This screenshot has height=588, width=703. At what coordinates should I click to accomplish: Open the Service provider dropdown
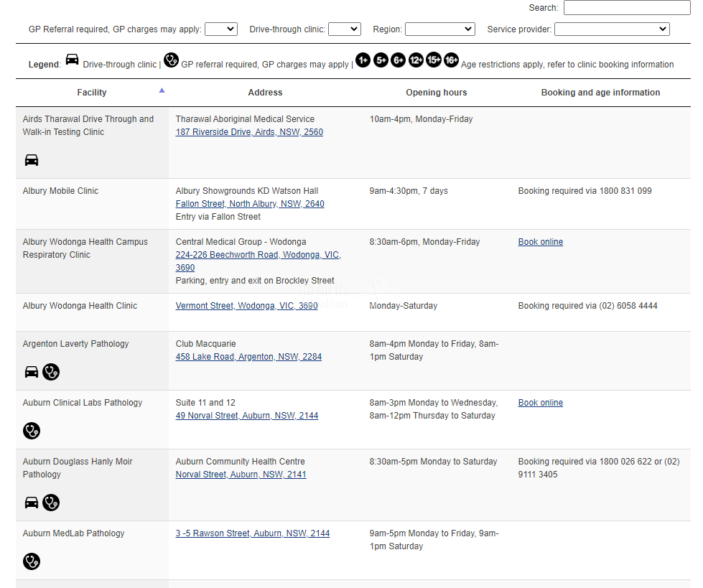pos(612,29)
